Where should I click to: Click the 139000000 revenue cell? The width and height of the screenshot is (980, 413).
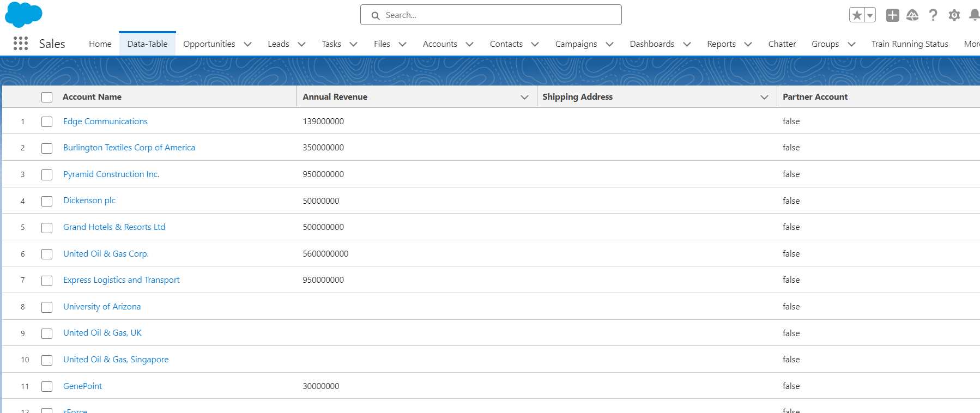[323, 122]
